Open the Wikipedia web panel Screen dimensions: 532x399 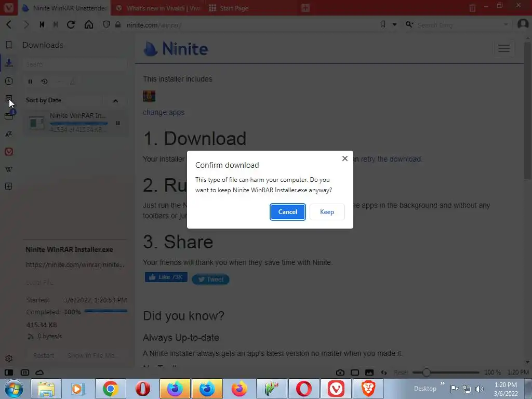pos(9,169)
